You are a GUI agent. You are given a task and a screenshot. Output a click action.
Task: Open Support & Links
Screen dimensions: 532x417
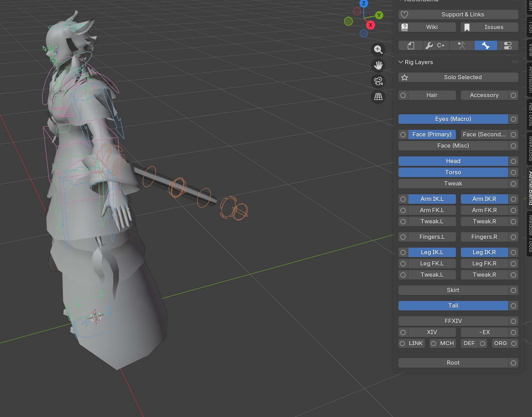(x=458, y=15)
